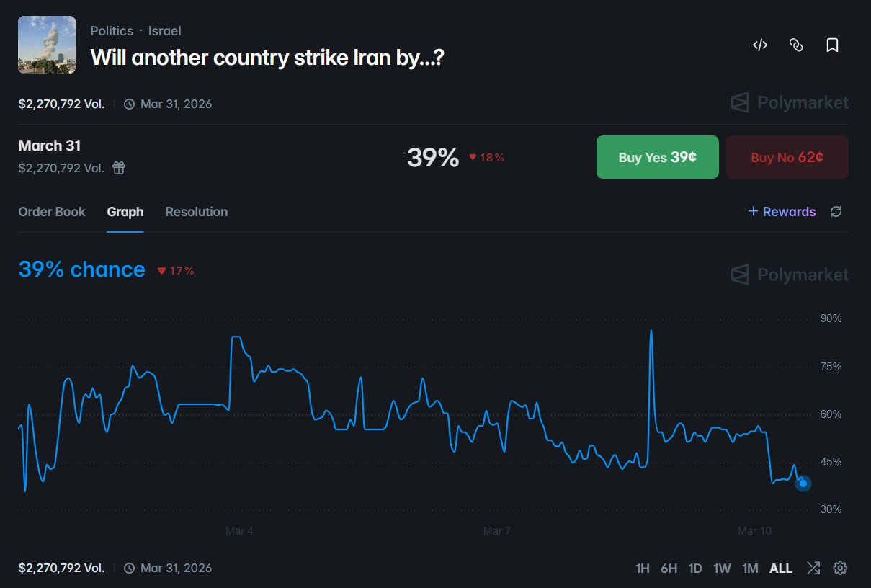Select the 1W time range
The image size is (871, 588).
(722, 569)
